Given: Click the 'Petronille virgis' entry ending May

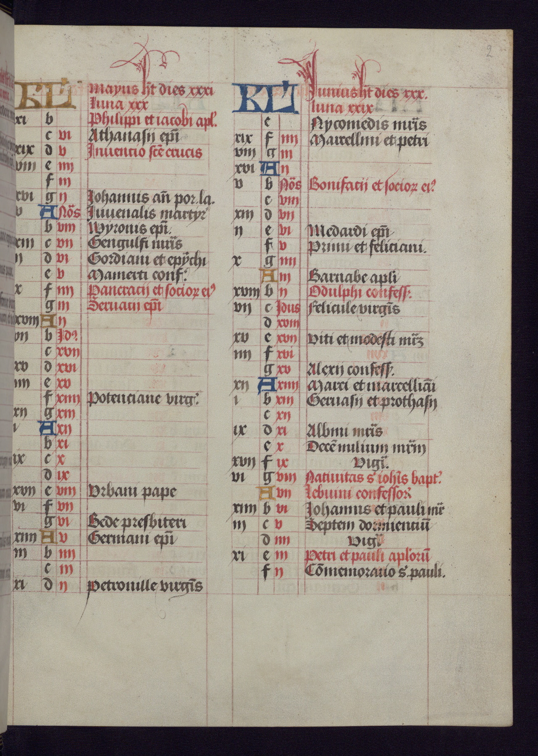Looking at the screenshot, I should tap(145, 586).
